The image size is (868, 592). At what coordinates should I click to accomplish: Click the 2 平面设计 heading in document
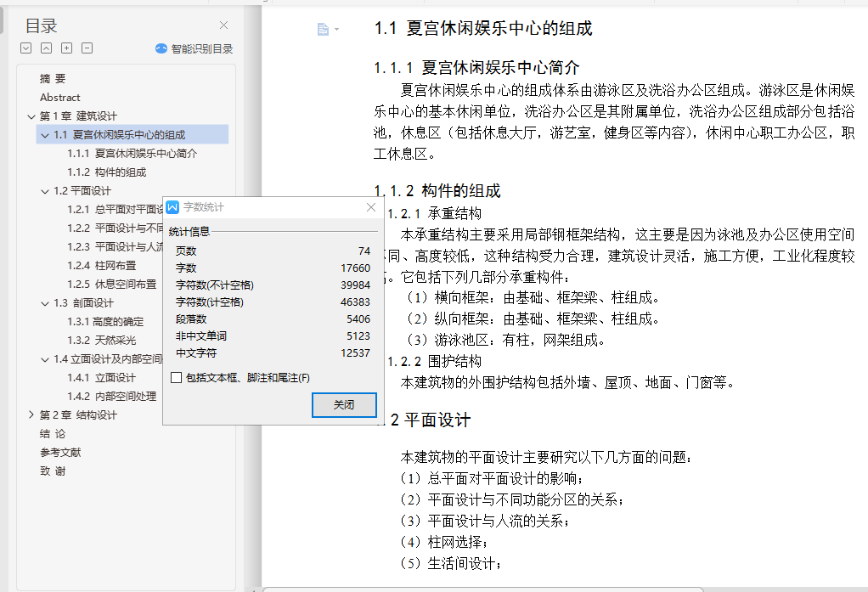click(430, 420)
